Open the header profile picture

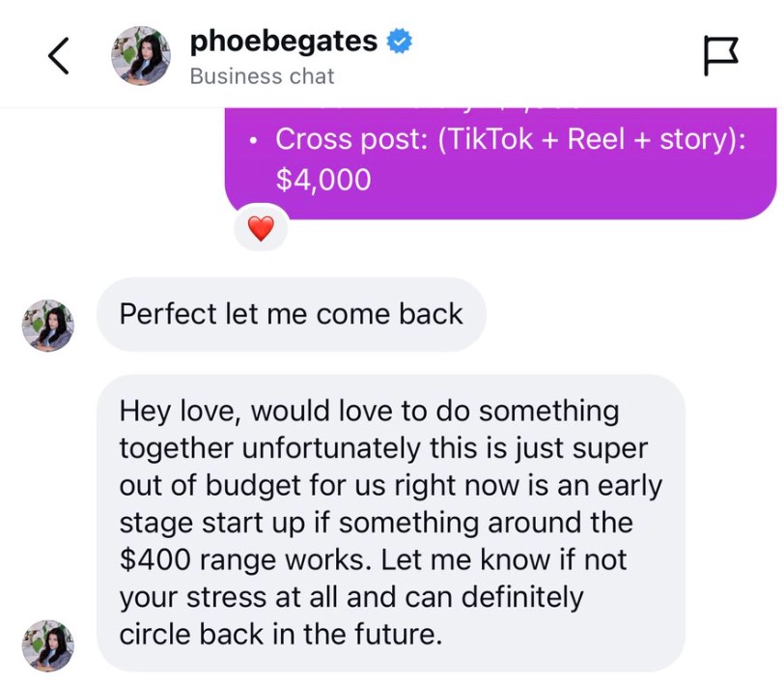pos(142,55)
